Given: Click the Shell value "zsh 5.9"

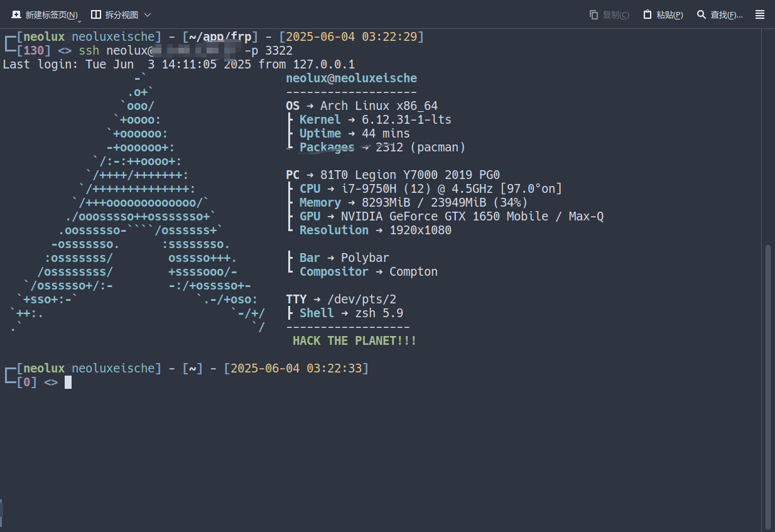Looking at the screenshot, I should (379, 313).
